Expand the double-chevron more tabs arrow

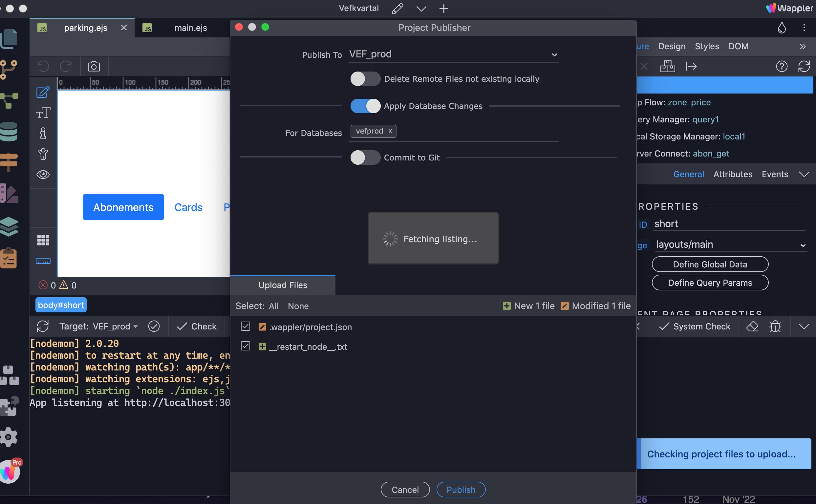(803, 47)
